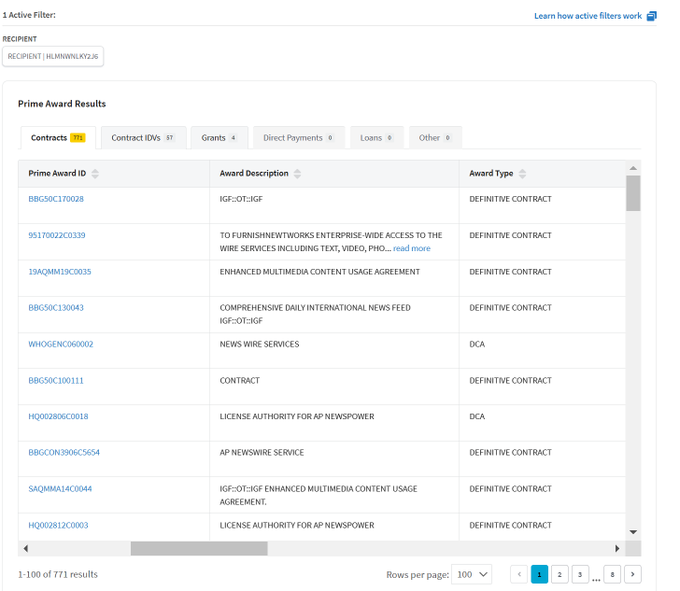Viewport: 680px width, 591px height.
Task: Click the horizontal scroll-right arrow
Action: [617, 549]
